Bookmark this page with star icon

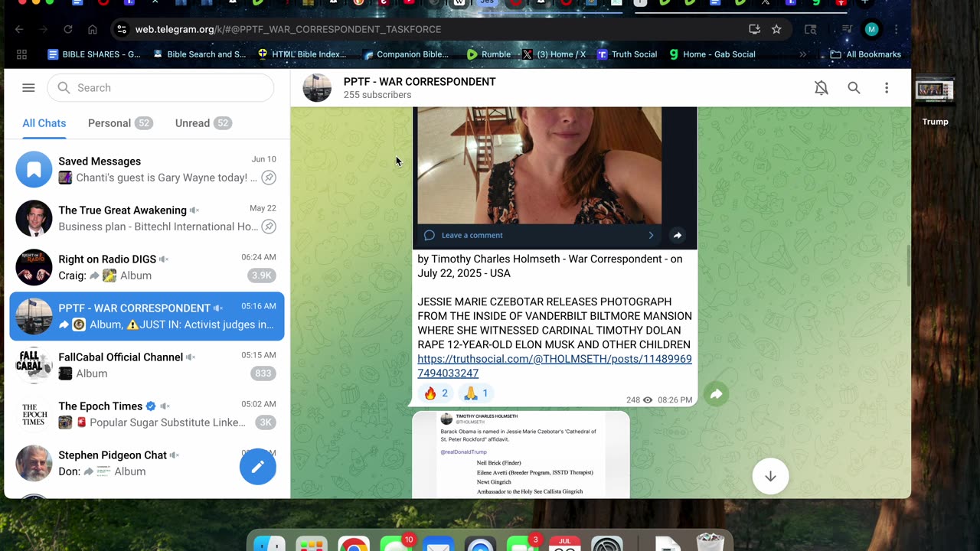776,29
